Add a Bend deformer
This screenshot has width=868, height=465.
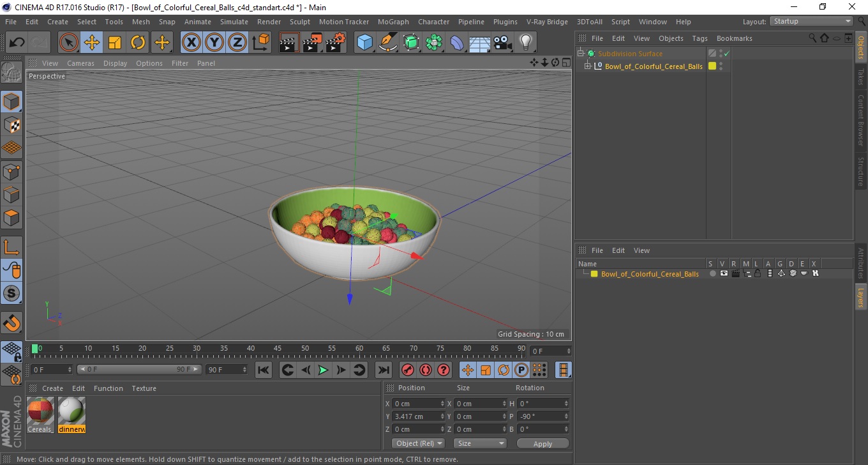pos(457,43)
